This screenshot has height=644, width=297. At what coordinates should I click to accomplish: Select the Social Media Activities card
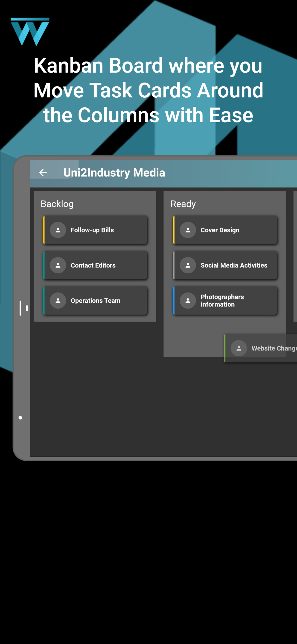pos(225,265)
